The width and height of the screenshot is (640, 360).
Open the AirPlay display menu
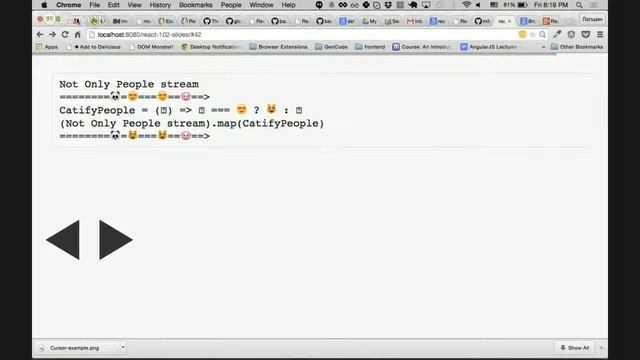tap(426, 5)
